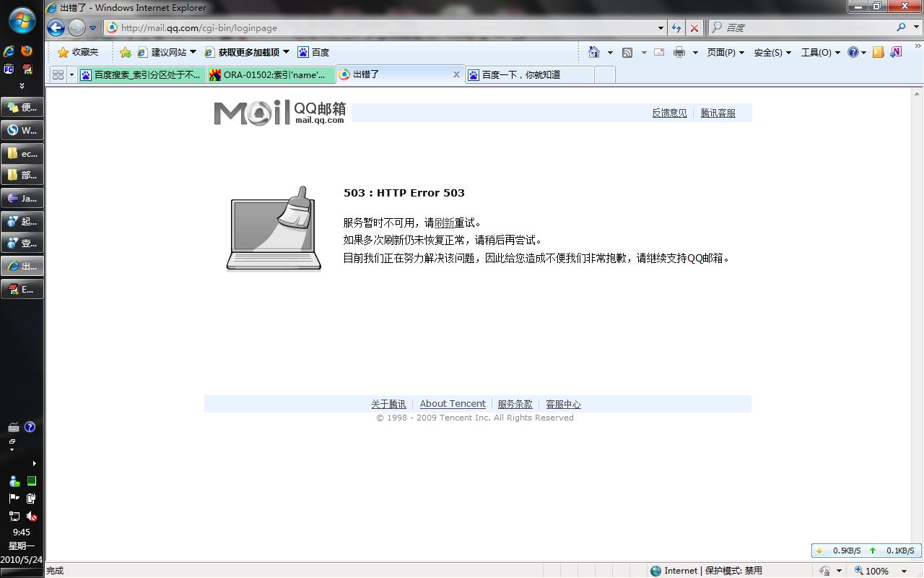Viewport: 924px width, 578px height.
Task: Open the 收藏夹 favorites panel
Action: click(78, 52)
